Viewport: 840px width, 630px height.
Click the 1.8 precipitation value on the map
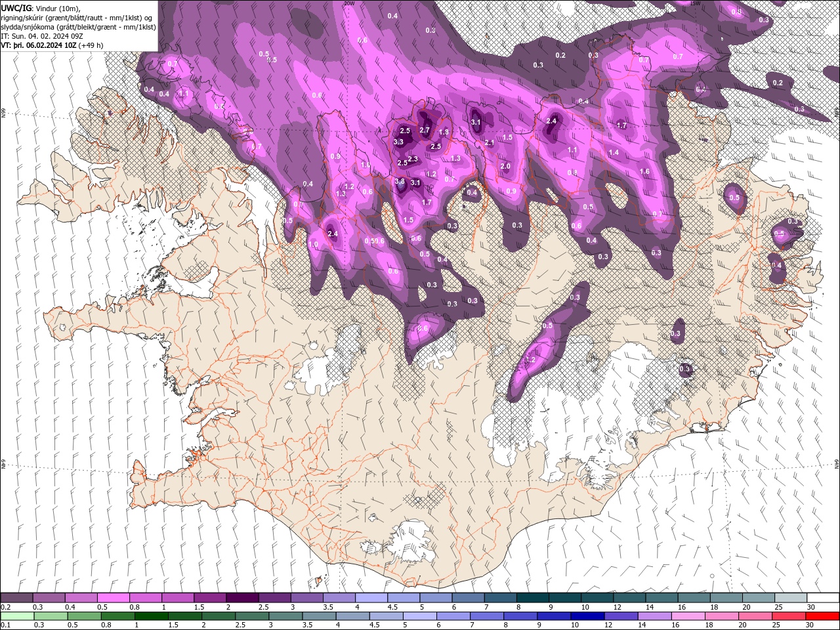(444, 133)
